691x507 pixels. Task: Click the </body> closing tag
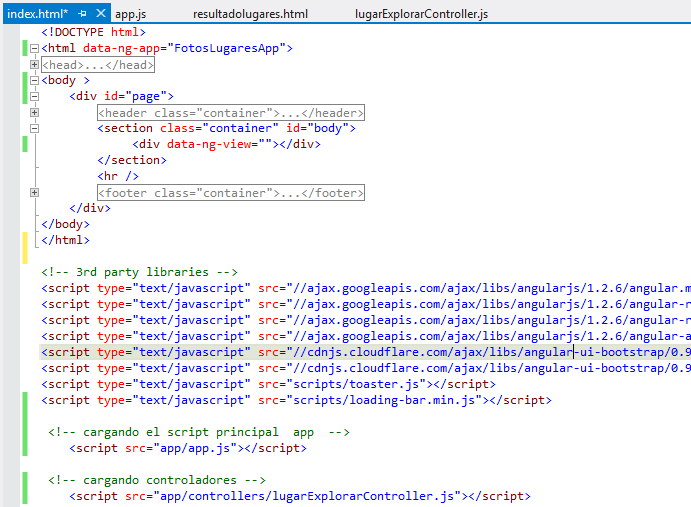[x=65, y=224]
